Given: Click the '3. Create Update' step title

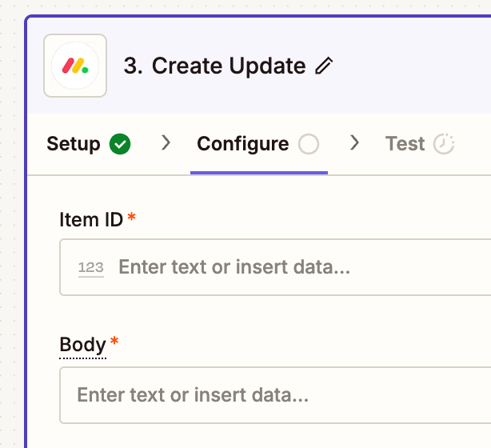Looking at the screenshot, I should tap(214, 66).
